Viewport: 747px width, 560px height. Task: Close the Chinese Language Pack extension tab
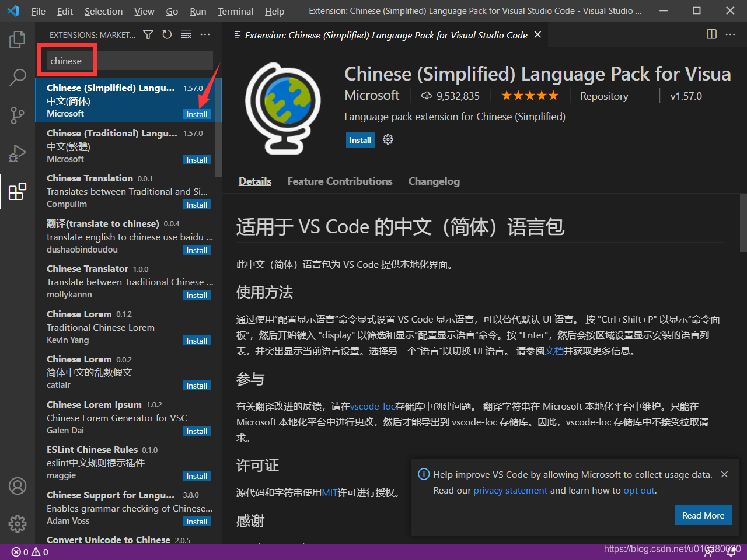[x=537, y=35]
